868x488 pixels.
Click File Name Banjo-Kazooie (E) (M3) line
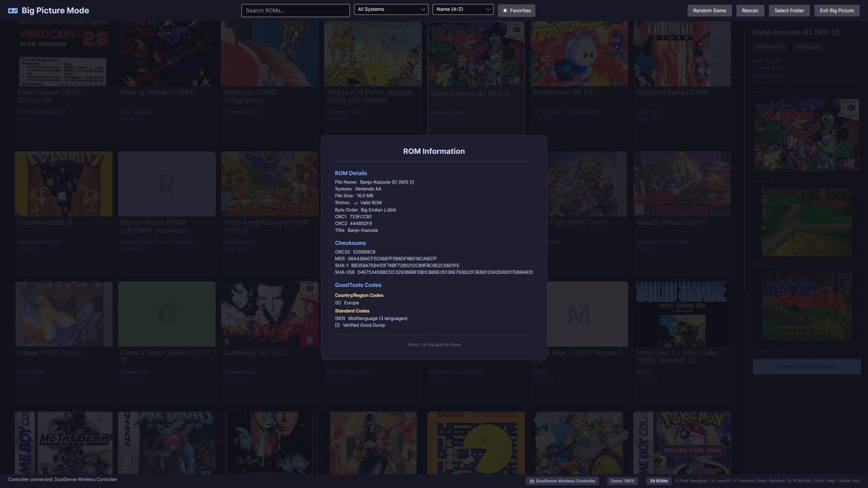point(375,182)
